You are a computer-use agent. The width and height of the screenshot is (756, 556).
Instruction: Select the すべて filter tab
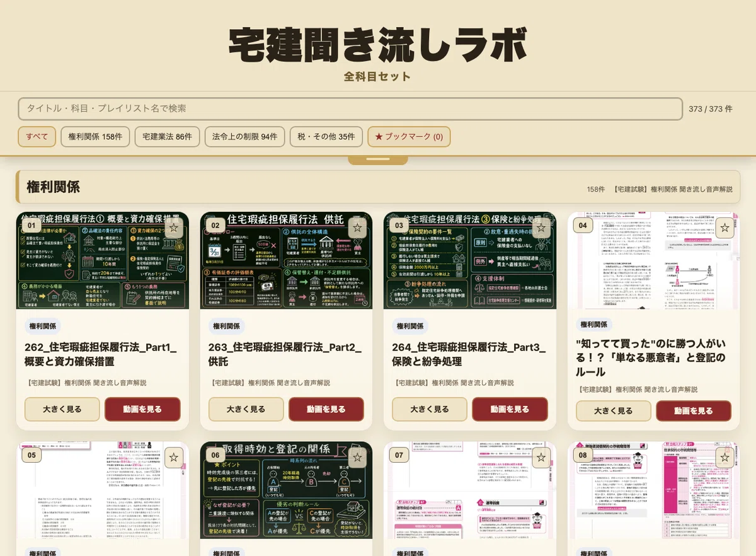click(37, 137)
